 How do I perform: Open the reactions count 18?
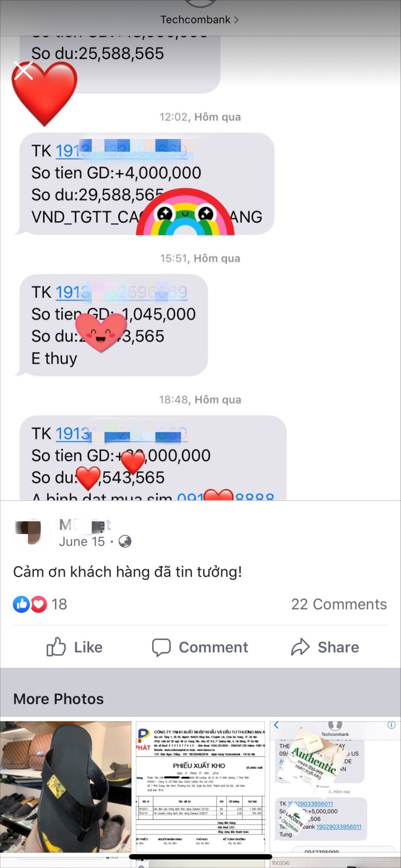(x=59, y=604)
